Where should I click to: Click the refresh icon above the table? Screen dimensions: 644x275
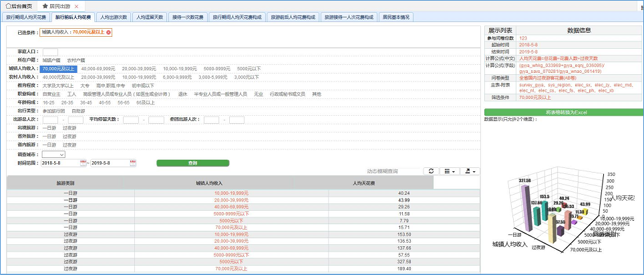(431, 171)
